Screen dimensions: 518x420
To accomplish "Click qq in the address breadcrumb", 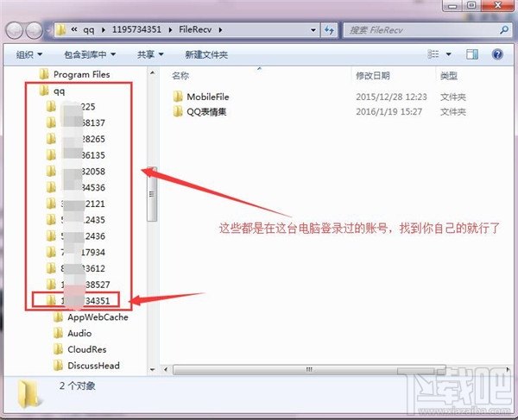I will [x=89, y=30].
